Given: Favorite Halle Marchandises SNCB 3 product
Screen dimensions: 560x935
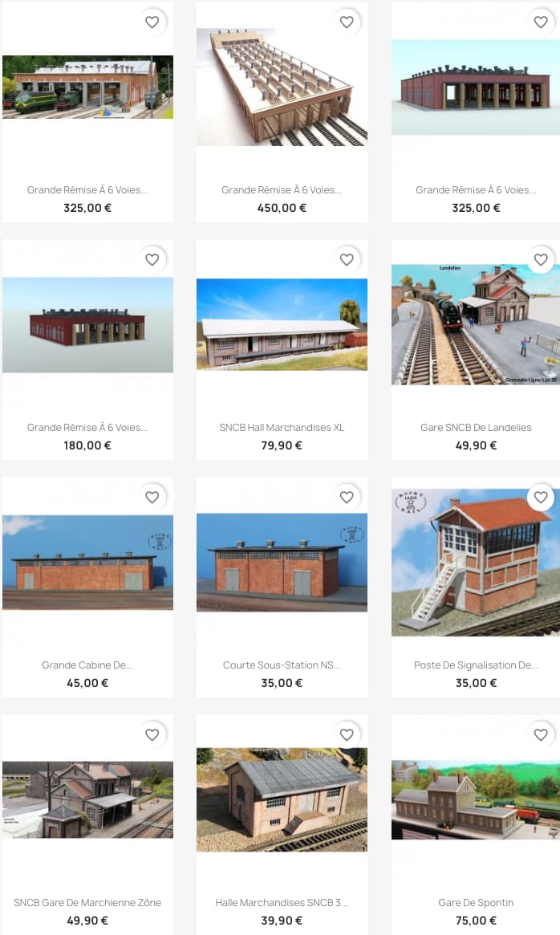Looking at the screenshot, I should [x=347, y=735].
